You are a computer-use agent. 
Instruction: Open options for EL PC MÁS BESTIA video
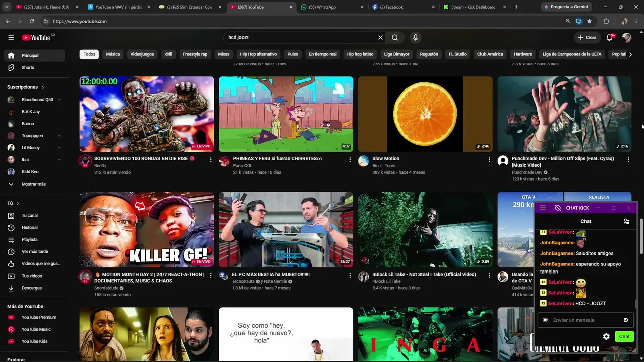pos(350,276)
